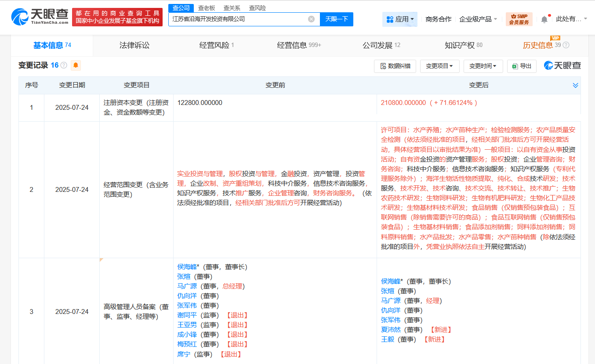The width and height of the screenshot is (595, 364).
Task: Click the SVIP 会员服务 badge
Action: point(519,19)
